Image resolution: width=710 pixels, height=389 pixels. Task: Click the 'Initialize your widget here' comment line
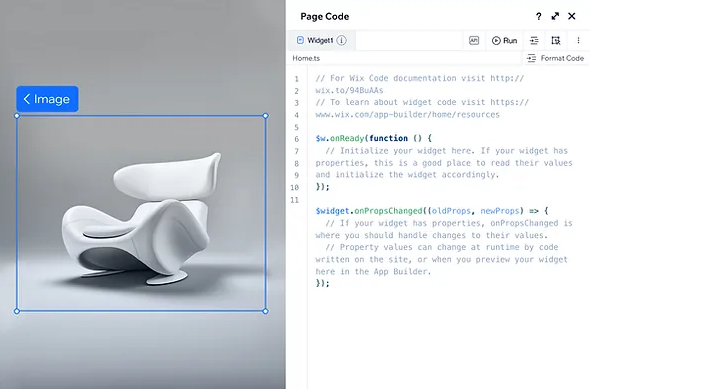pyautogui.click(x=446, y=151)
